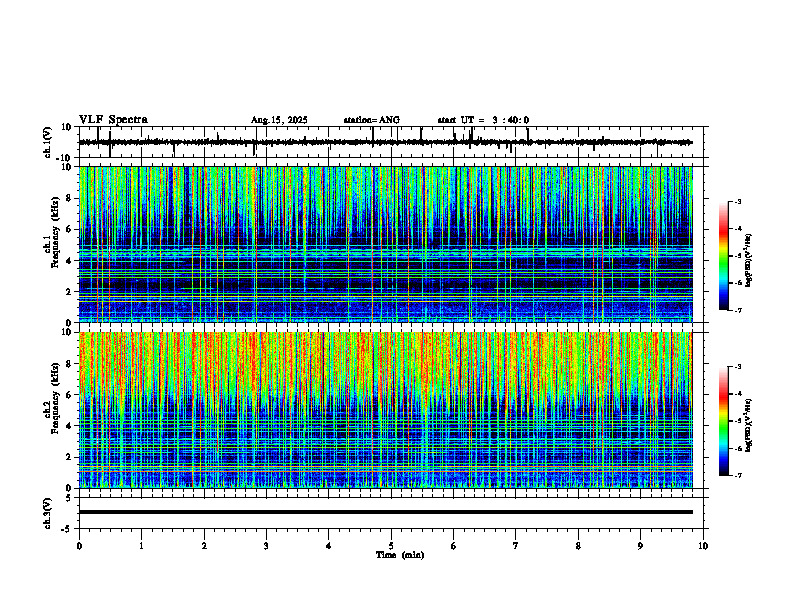
Task: Click the 'Time (min)' axis title
Action: click(400, 555)
